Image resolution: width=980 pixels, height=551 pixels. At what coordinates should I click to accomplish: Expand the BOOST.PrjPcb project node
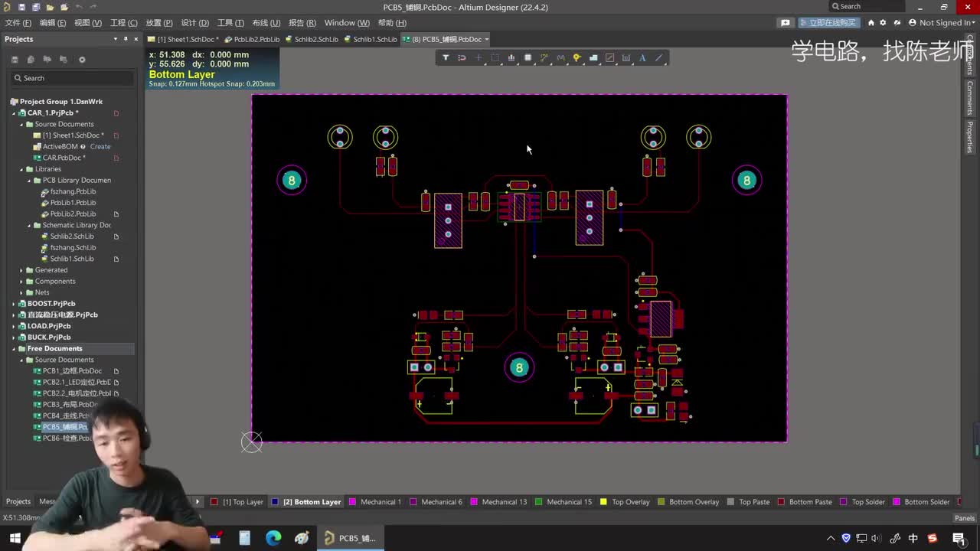pyautogui.click(x=13, y=304)
